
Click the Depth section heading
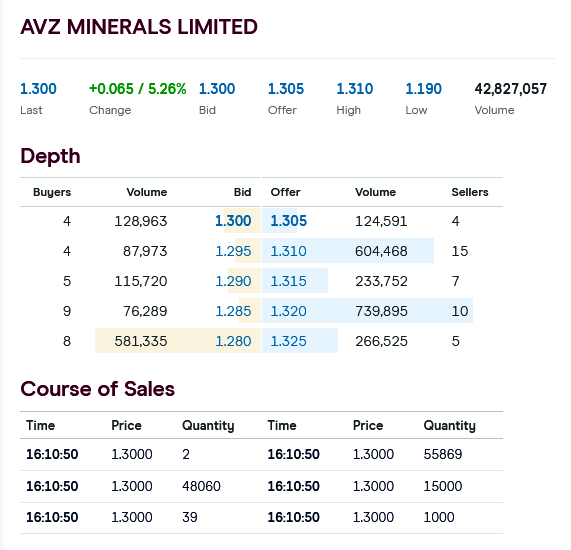coord(50,157)
